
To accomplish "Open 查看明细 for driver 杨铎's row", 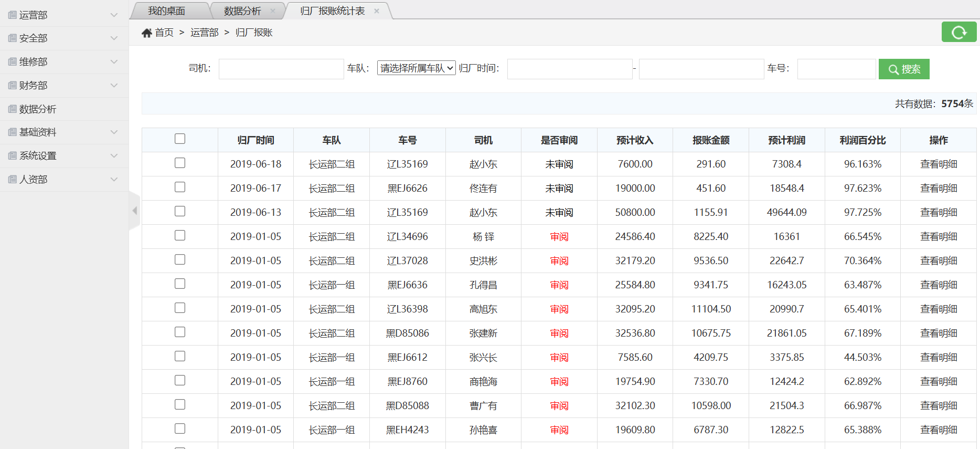I will (x=938, y=237).
